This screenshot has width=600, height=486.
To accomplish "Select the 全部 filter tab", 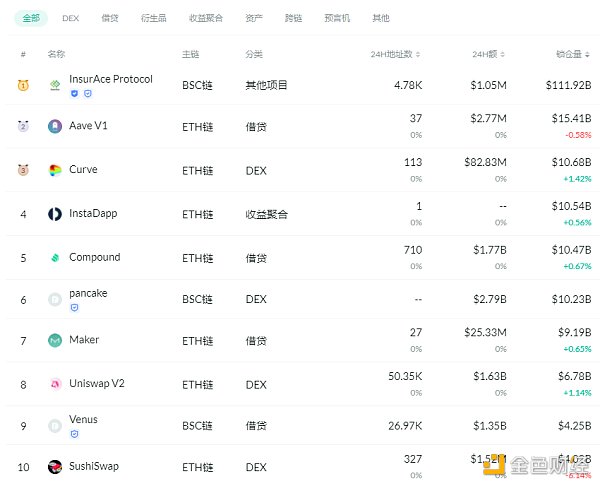I will (x=31, y=18).
